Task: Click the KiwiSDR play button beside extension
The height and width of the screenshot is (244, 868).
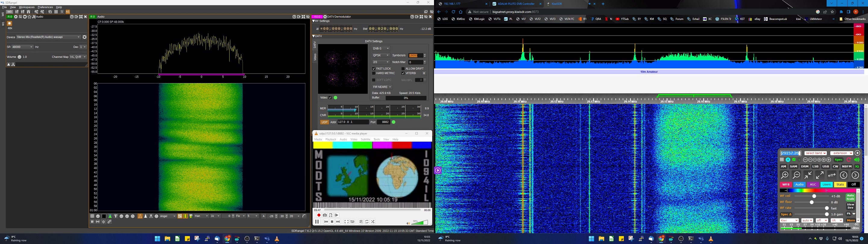Action: click(857, 153)
